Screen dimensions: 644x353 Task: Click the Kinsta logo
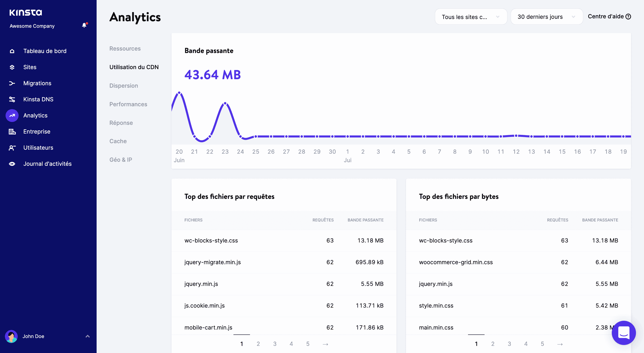[x=25, y=12]
